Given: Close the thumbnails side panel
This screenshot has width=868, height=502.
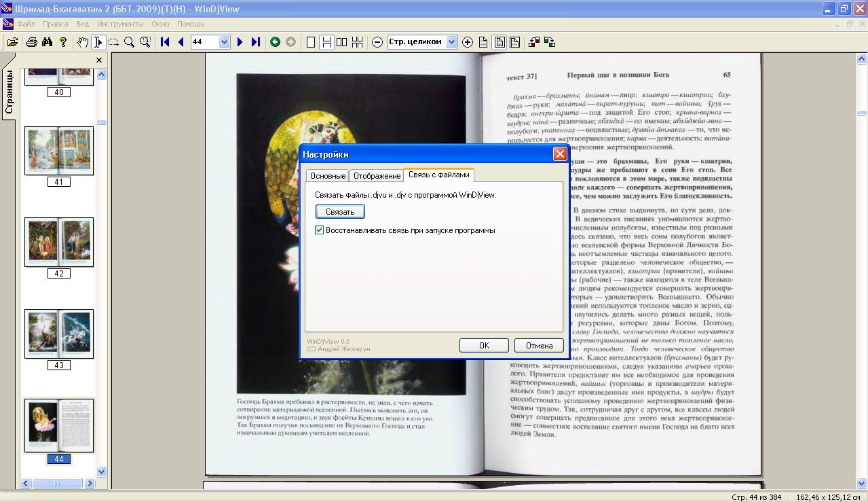Looking at the screenshot, I should 99,60.
